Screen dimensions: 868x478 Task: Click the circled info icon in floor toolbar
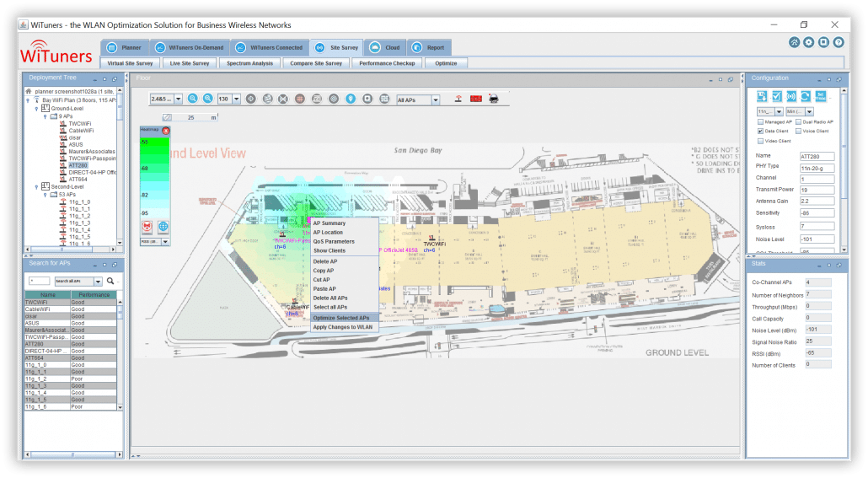[251, 99]
